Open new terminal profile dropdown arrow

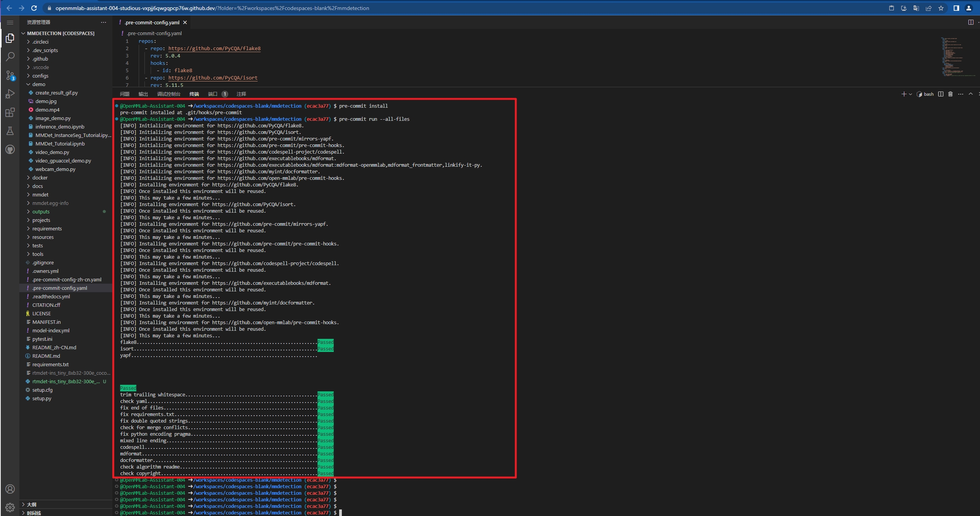(910, 94)
